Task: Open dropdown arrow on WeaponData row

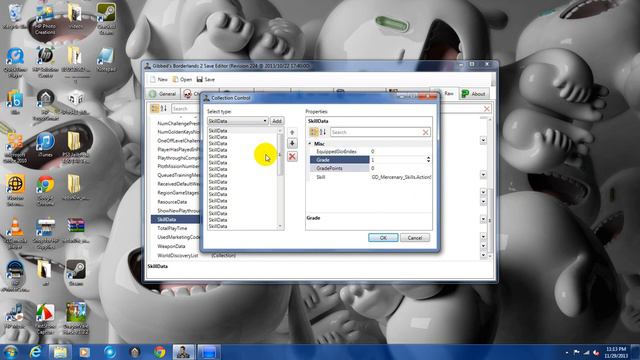Action: [x=483, y=246]
